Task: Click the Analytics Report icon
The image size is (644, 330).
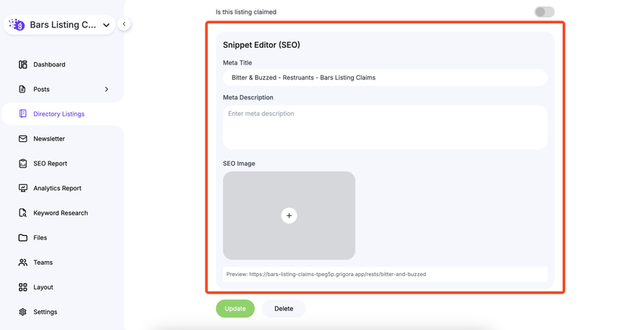Action: [23, 188]
